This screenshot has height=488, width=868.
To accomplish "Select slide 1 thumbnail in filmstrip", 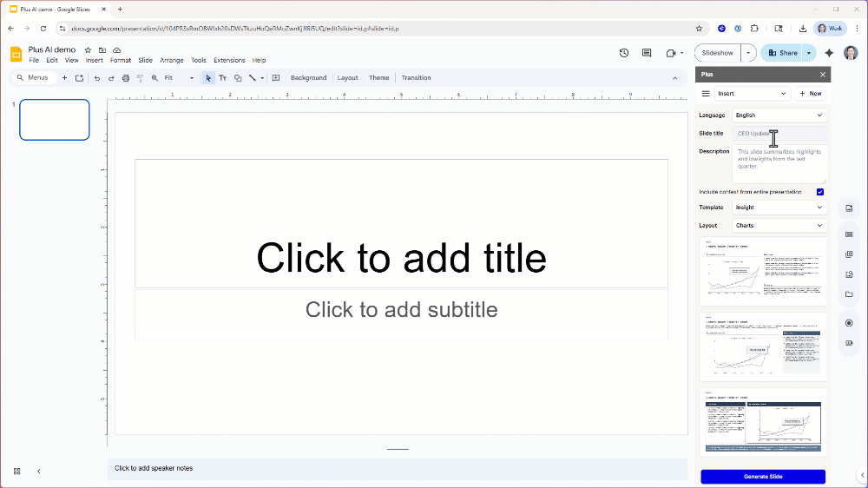I will click(54, 120).
